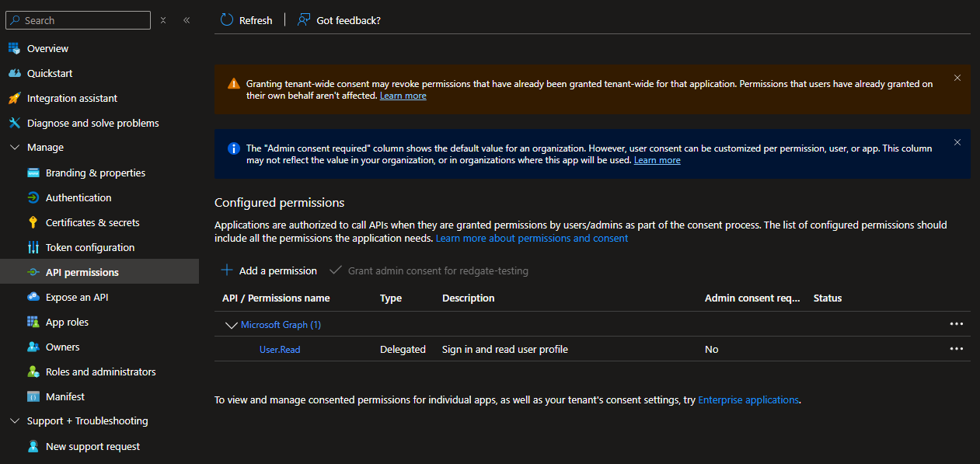980x464 pixels.
Task: Collapse Support + Troubleshooting section
Action: point(15,421)
